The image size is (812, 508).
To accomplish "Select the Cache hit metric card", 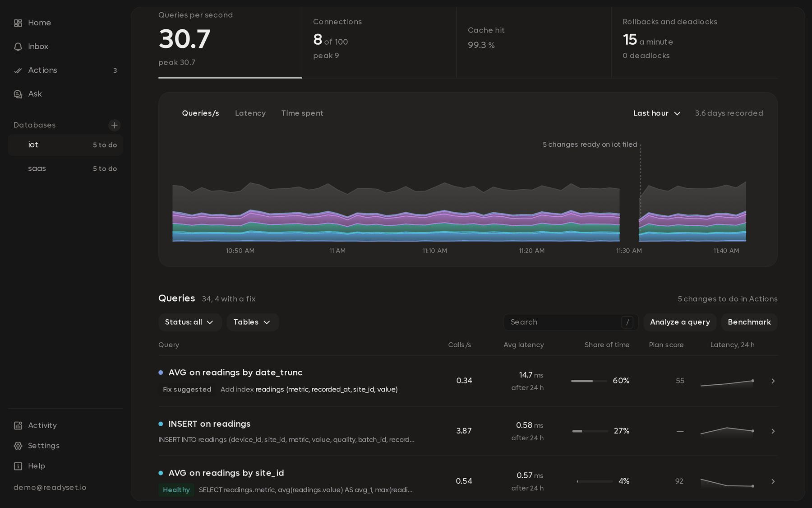I will (x=534, y=42).
